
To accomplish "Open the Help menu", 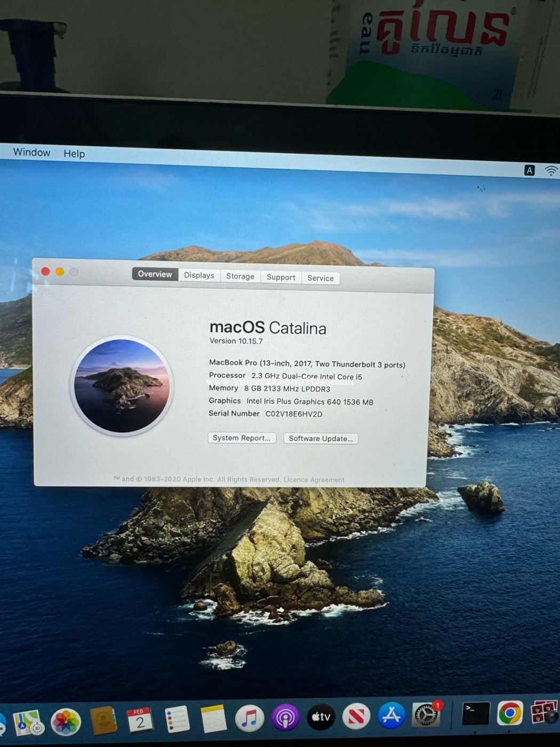I will (x=74, y=154).
